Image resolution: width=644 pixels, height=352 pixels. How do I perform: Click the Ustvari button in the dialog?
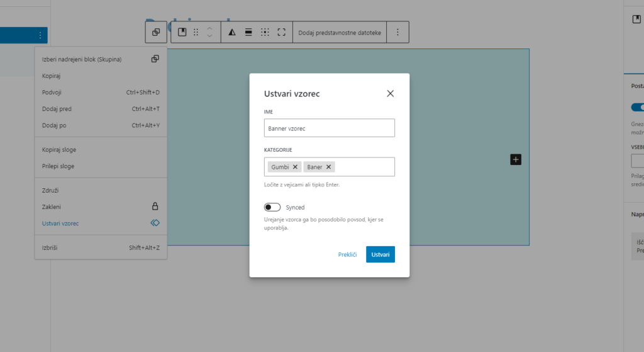click(380, 254)
